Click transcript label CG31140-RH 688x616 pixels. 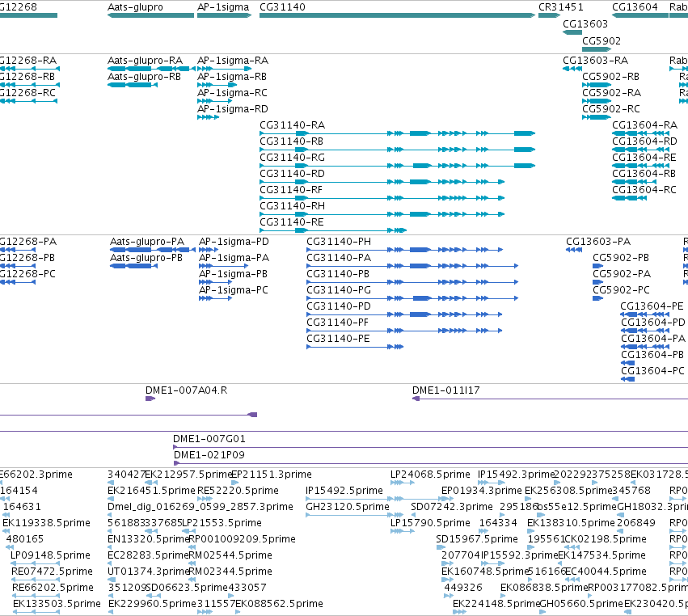click(x=292, y=206)
